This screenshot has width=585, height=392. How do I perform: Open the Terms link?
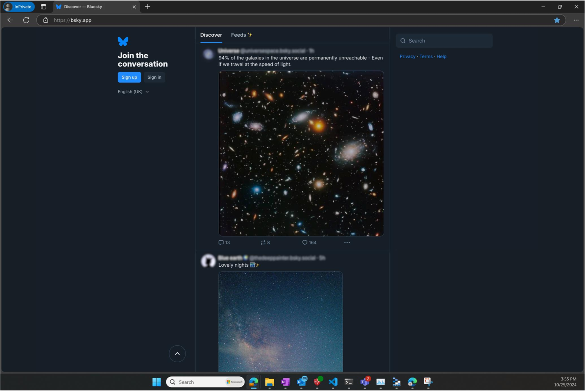click(x=426, y=56)
